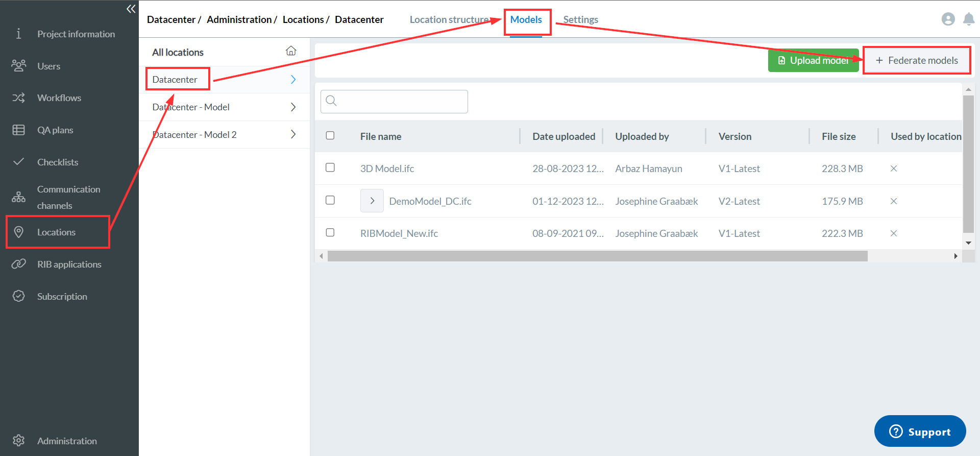Click the Administration gear icon
This screenshot has height=456, width=980.
coord(19,440)
